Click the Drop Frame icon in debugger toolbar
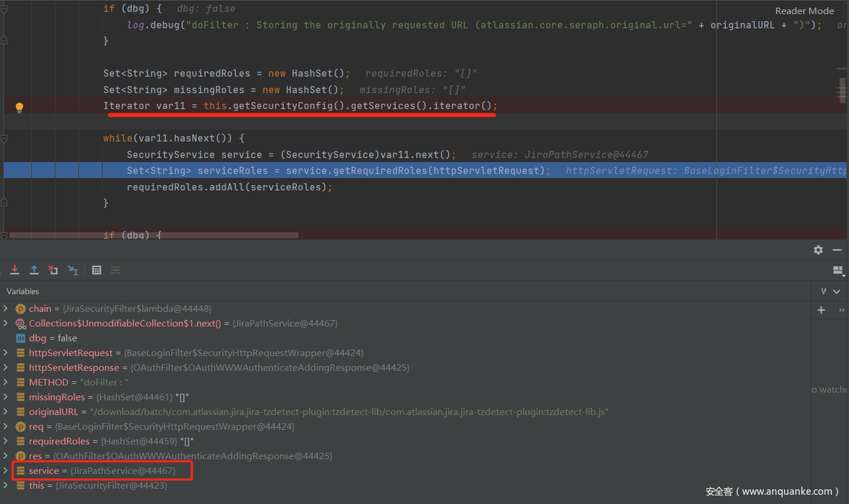The width and height of the screenshot is (849, 504). point(53,270)
